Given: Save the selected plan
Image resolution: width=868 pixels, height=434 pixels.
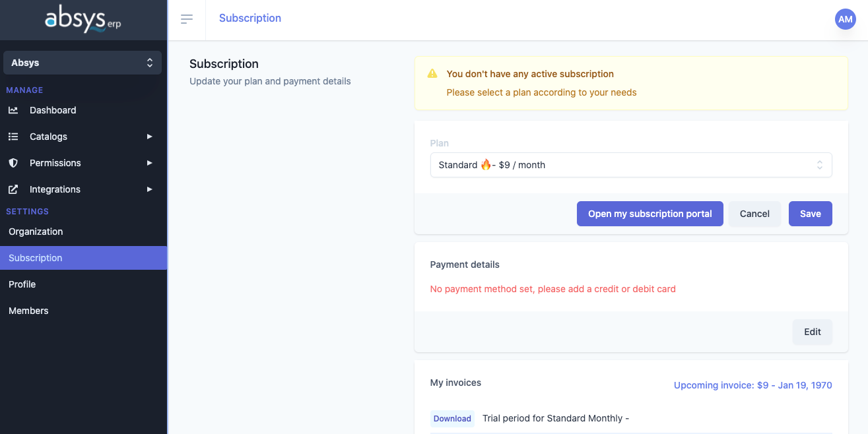Looking at the screenshot, I should (x=810, y=214).
